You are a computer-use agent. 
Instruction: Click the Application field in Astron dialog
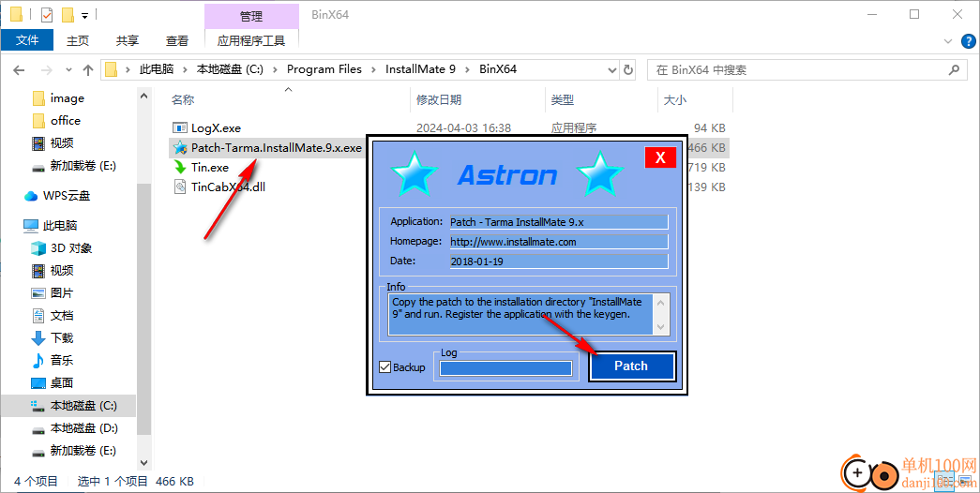(x=559, y=222)
